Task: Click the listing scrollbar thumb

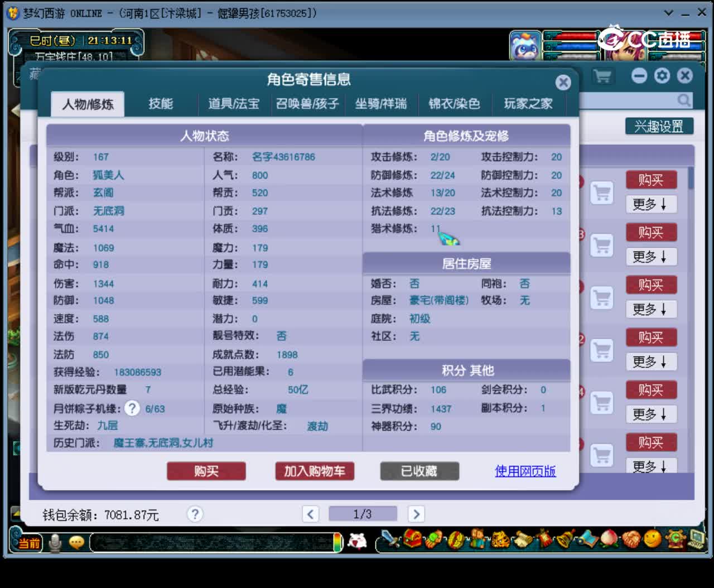Action: click(x=691, y=177)
